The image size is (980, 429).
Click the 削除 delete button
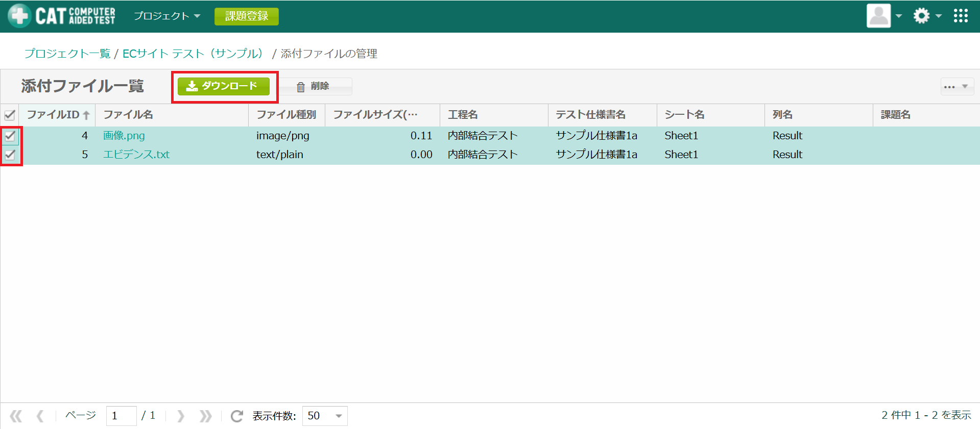pyautogui.click(x=315, y=86)
